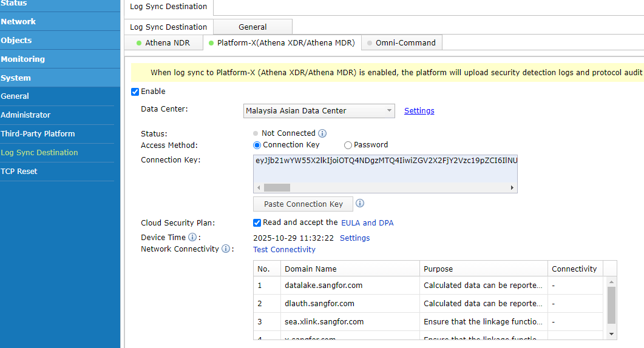Image resolution: width=644 pixels, height=348 pixels.
Task: Open the General tab
Action: point(253,27)
